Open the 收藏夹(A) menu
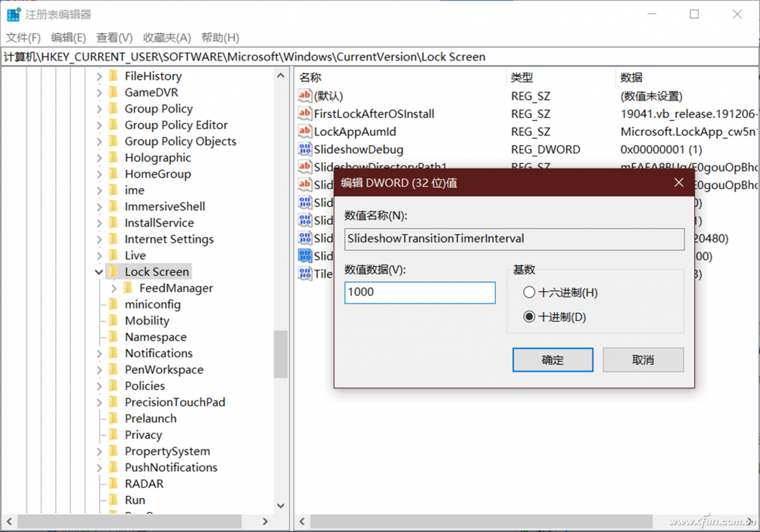Screen dimensions: 760x532 pos(167,37)
